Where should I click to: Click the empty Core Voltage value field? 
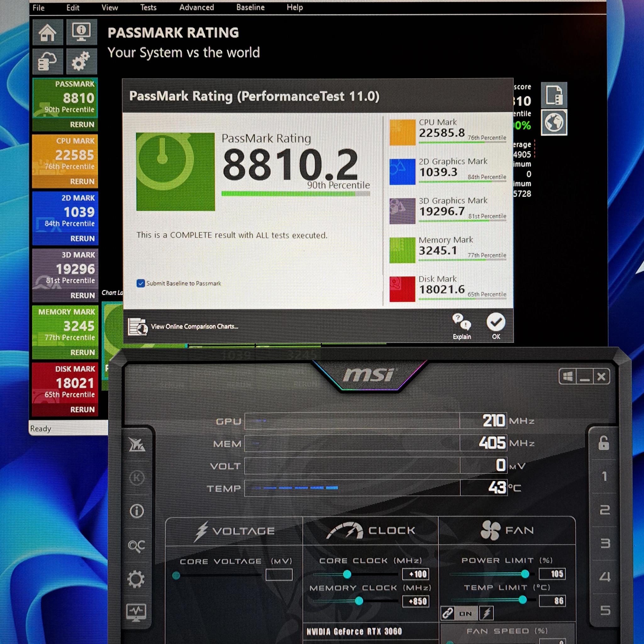pos(279,575)
